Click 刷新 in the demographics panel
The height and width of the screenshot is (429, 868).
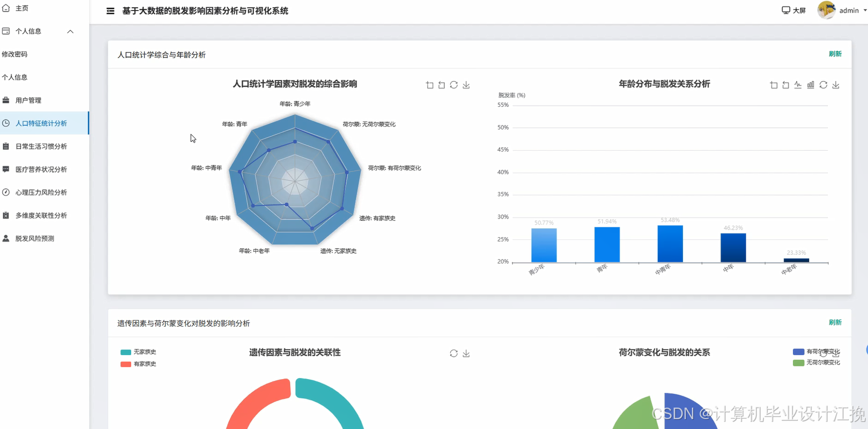coord(835,54)
